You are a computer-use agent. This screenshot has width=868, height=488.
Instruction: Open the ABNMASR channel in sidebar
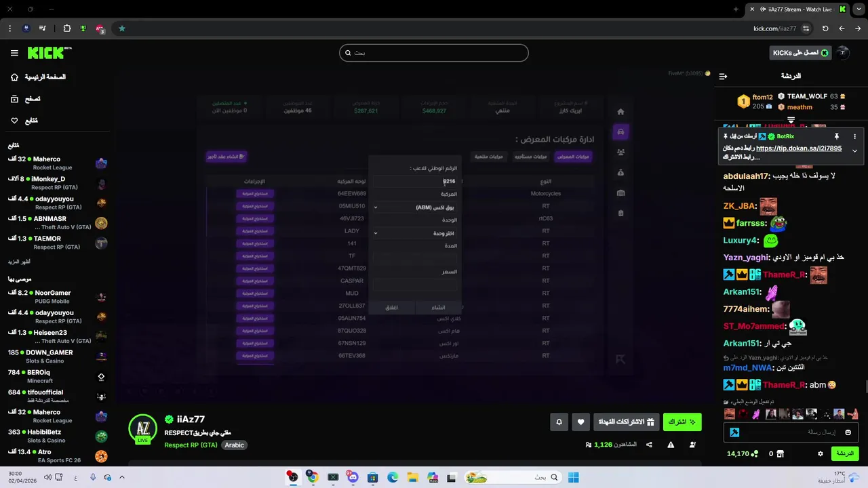click(x=58, y=223)
